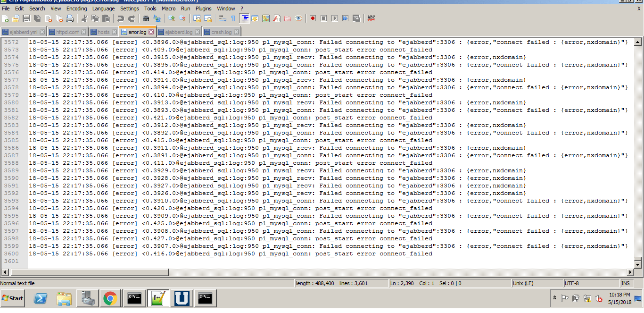Screen dimensions: 644x313
Task: Click the ABC spell check icon
Action: [371, 18]
